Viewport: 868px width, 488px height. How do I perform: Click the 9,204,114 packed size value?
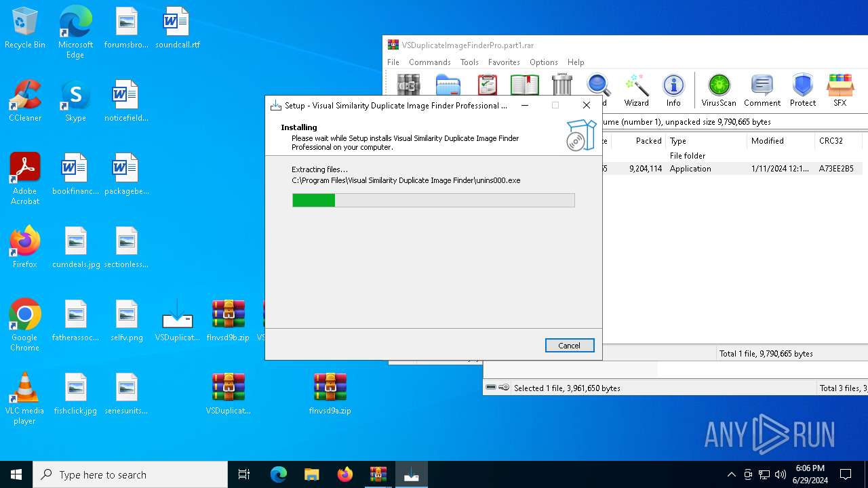point(646,169)
